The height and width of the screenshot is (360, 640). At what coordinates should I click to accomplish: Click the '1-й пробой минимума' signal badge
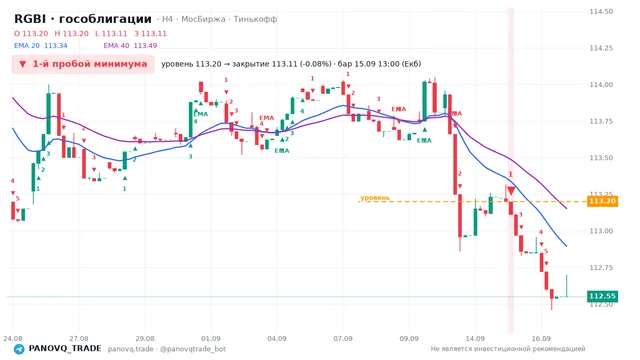(83, 64)
